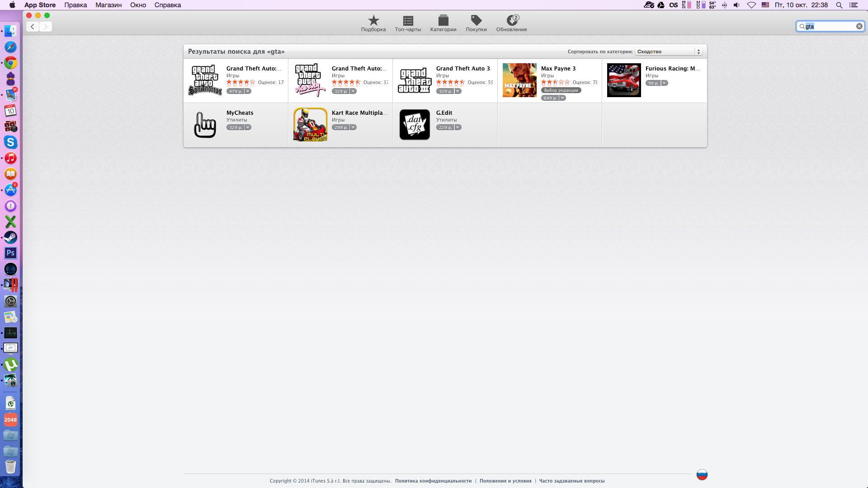This screenshot has height=488, width=868.
Task: Click the 99 р. buy button for Furious Racing
Action: click(653, 83)
